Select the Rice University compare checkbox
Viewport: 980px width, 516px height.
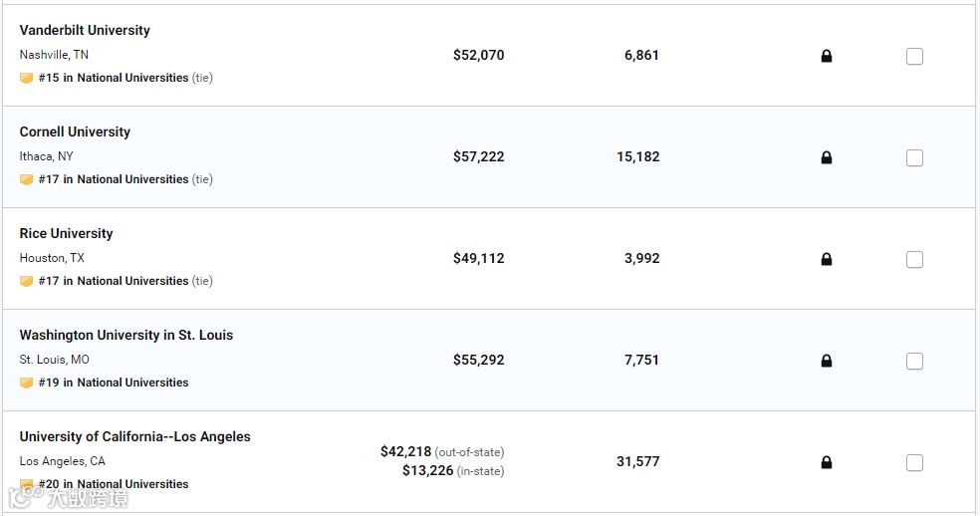point(914,260)
